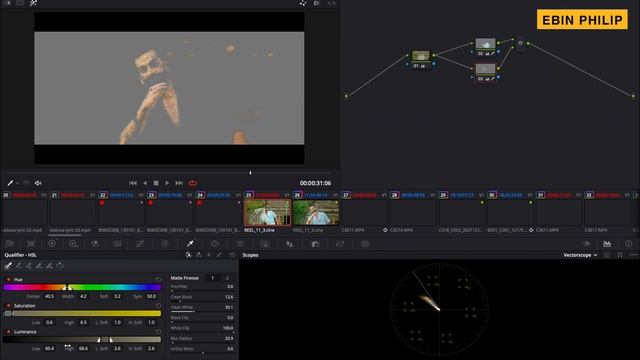The width and height of the screenshot is (640, 360).
Task: Toggle the Saturation qualifier on or off
Action: point(8,306)
